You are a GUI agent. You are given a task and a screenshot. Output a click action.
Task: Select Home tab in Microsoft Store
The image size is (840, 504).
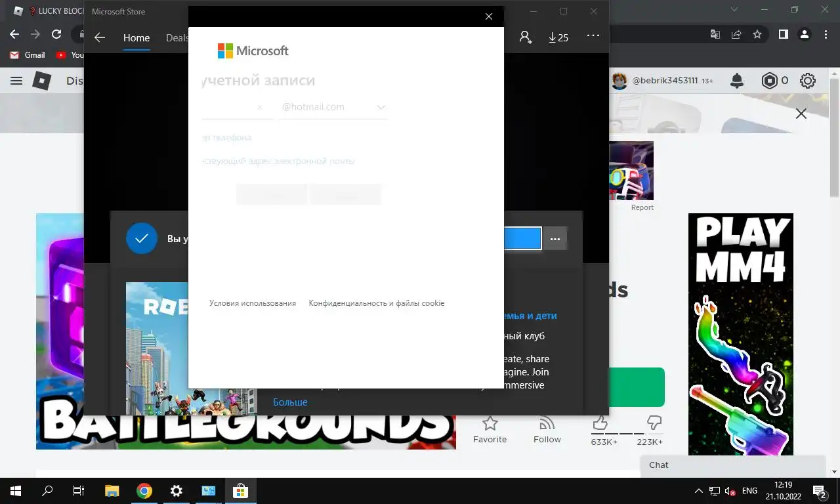pos(136,37)
